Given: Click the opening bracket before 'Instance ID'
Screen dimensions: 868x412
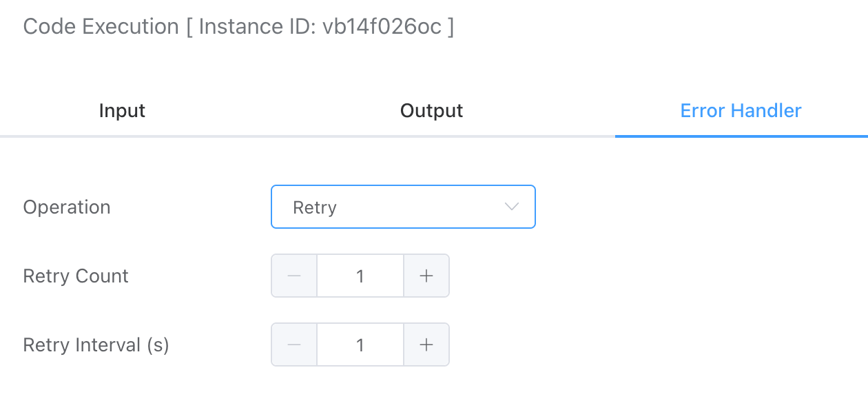Looking at the screenshot, I should [x=189, y=27].
